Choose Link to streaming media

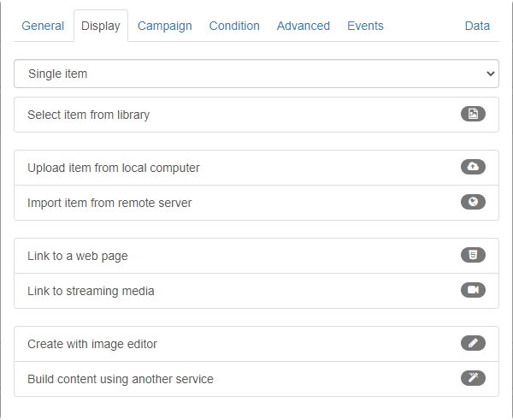[256, 291]
